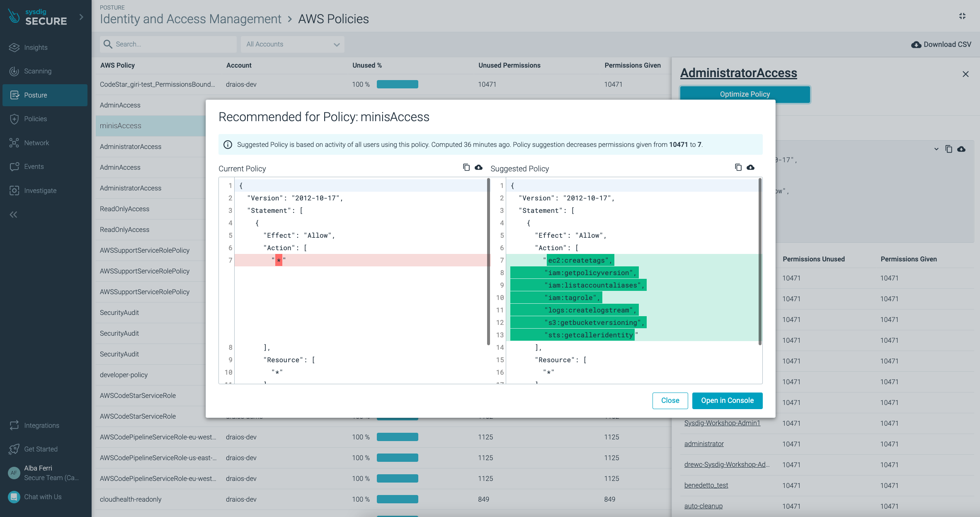Open the Scanning menu item
Screen dimensions: 980x517
[x=37, y=71]
